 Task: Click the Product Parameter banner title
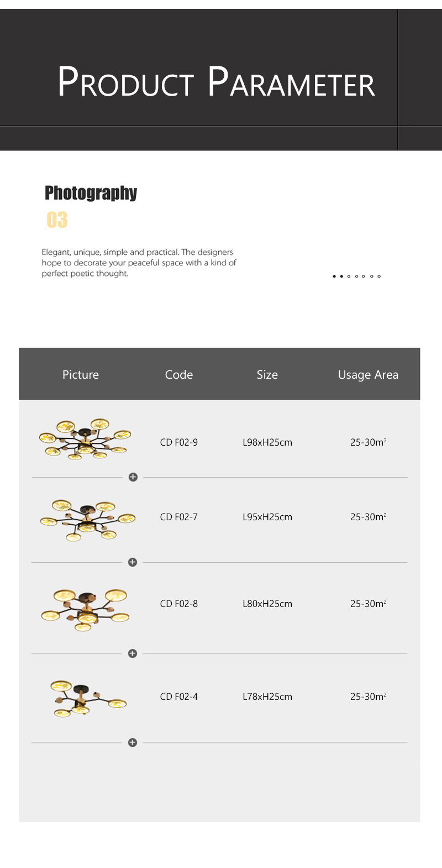[217, 83]
